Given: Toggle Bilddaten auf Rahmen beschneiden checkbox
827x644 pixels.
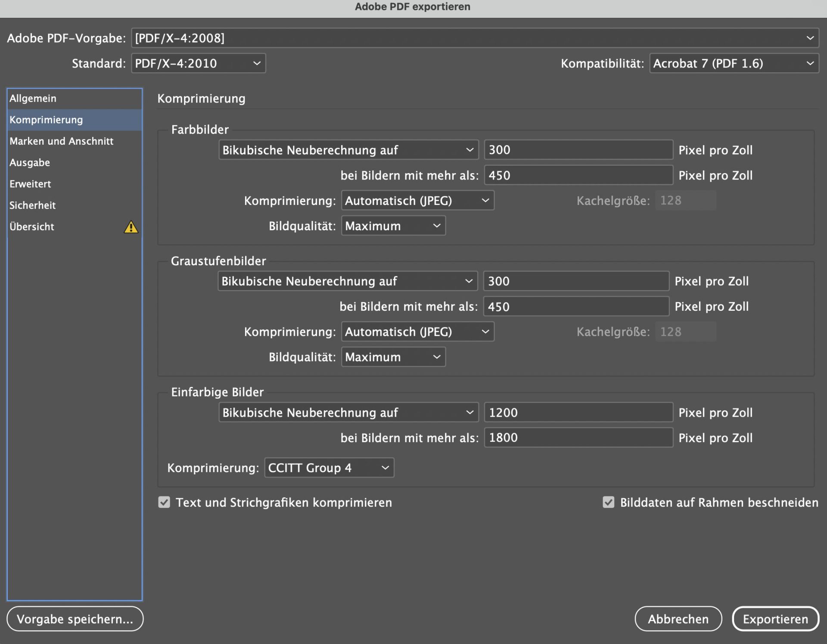Looking at the screenshot, I should [x=608, y=502].
